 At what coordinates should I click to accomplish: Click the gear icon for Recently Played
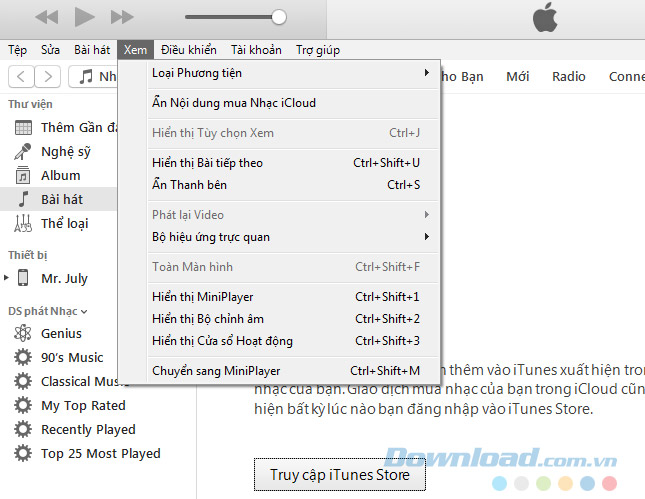coord(23,429)
